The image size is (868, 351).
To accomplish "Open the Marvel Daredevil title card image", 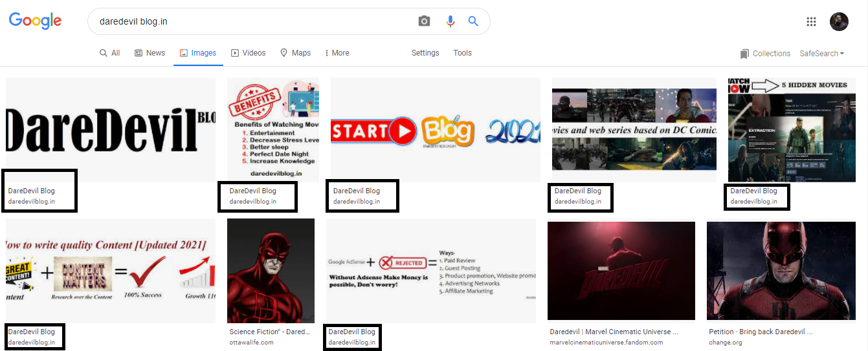I will (x=621, y=270).
